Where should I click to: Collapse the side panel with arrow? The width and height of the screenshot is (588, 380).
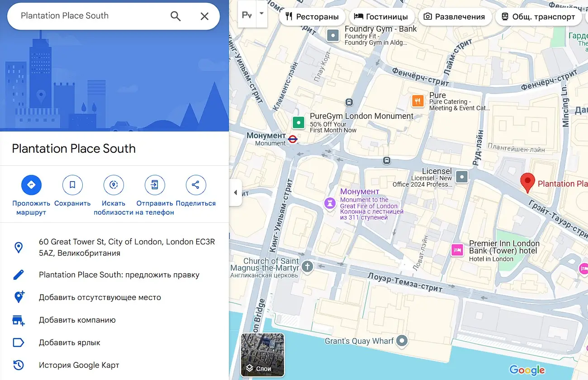pos(235,192)
